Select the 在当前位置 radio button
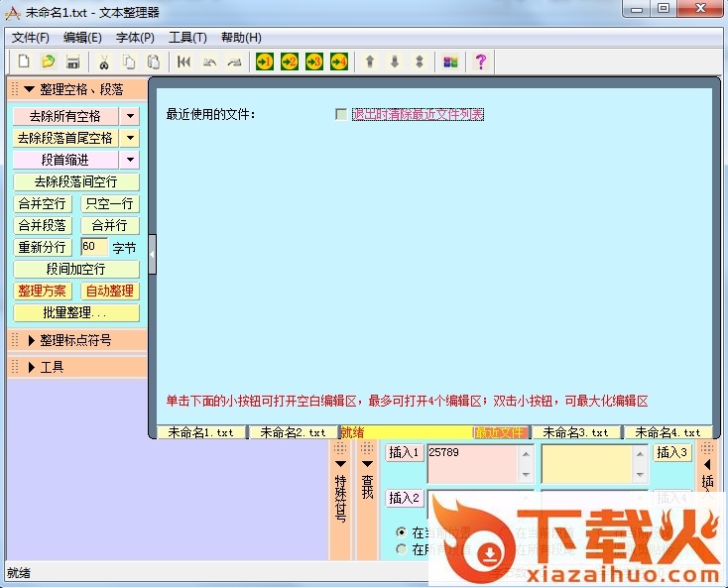728x588 pixels. coord(402,532)
